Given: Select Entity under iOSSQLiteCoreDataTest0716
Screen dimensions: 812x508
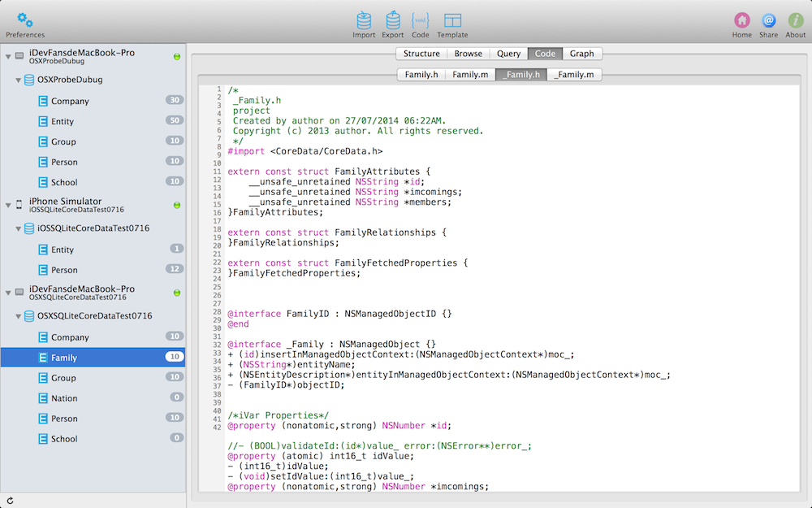Looking at the screenshot, I should click(x=93, y=250).
